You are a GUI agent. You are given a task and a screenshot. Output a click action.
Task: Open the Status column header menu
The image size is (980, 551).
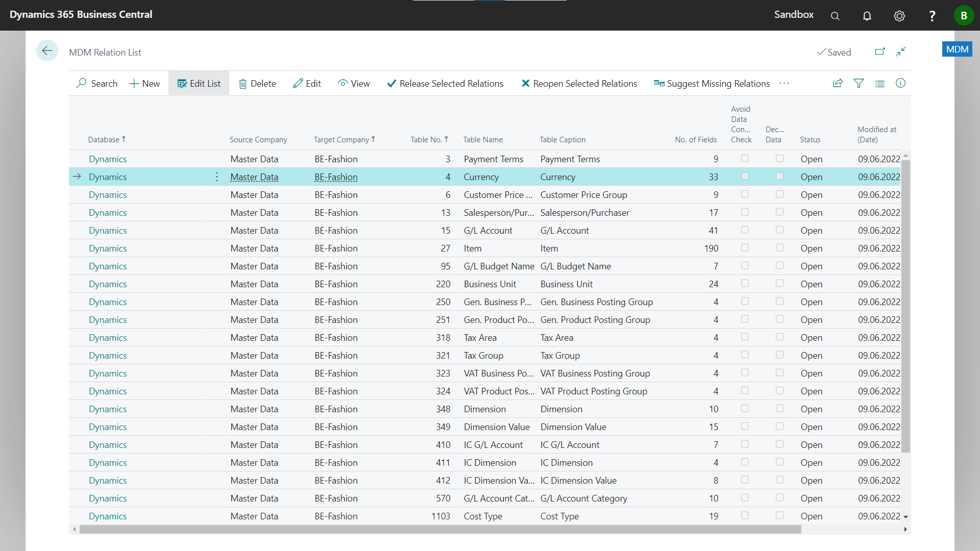pyautogui.click(x=810, y=139)
